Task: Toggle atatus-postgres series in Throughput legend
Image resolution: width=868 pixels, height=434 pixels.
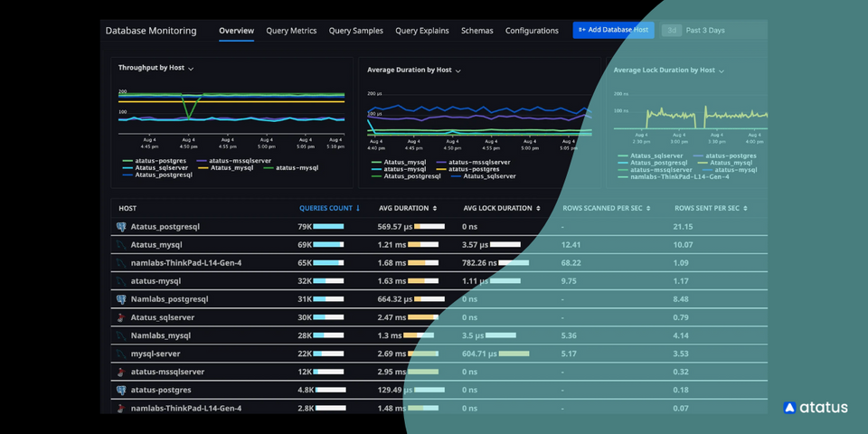Action: [x=156, y=161]
